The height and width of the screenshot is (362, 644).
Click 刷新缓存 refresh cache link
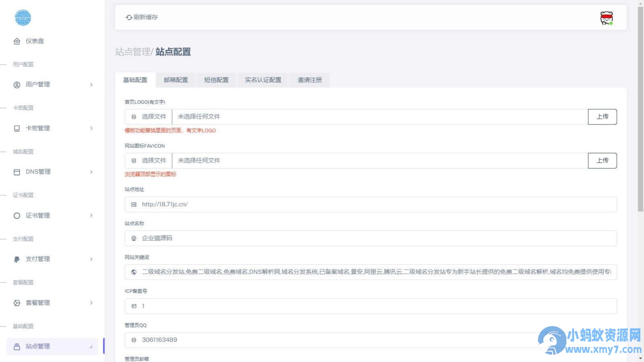[142, 17]
